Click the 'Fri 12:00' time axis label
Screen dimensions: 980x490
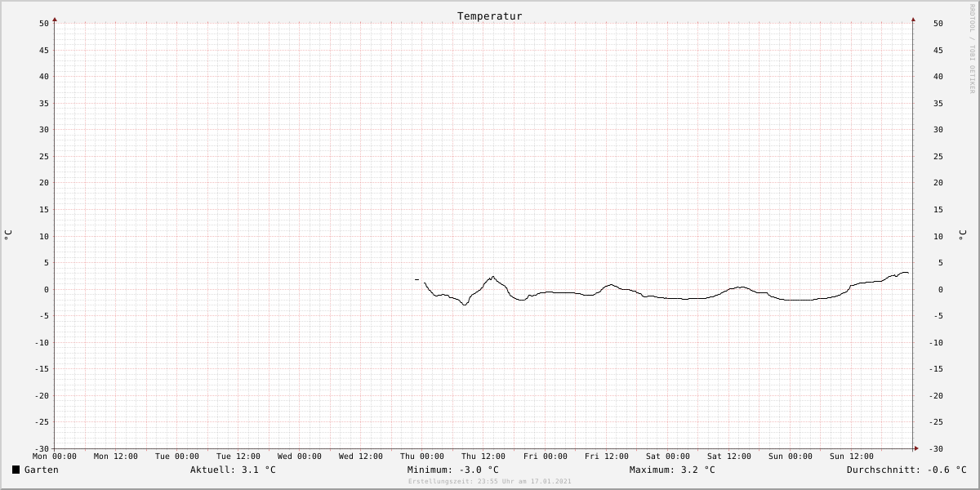click(607, 457)
